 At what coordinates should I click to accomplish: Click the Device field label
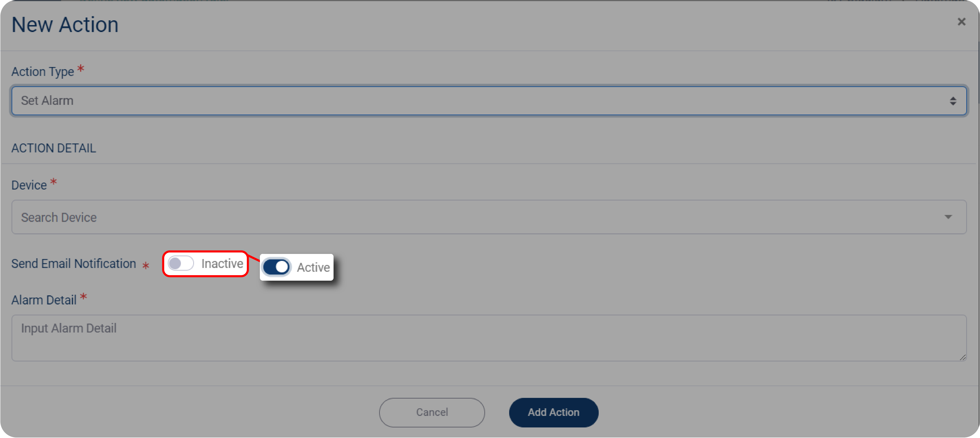point(29,185)
